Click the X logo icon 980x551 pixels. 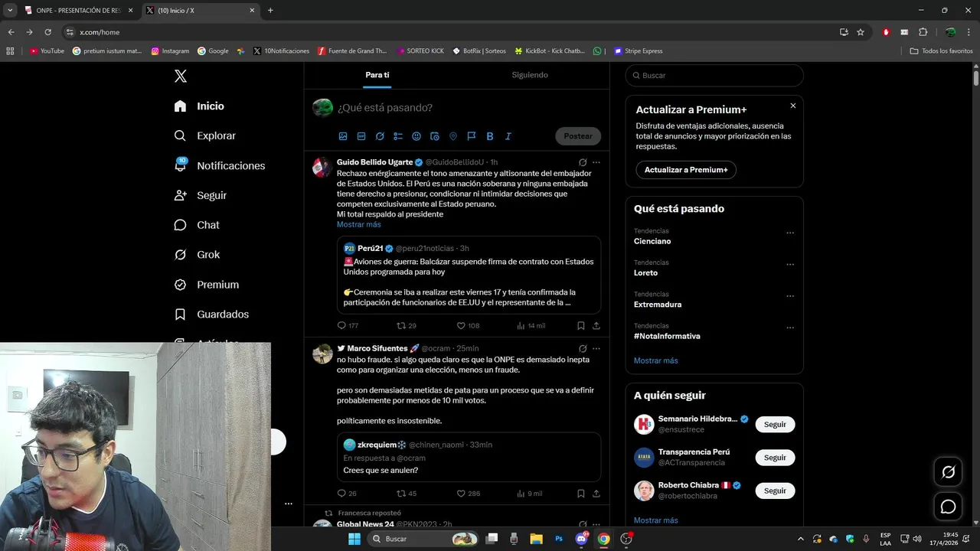180,76
